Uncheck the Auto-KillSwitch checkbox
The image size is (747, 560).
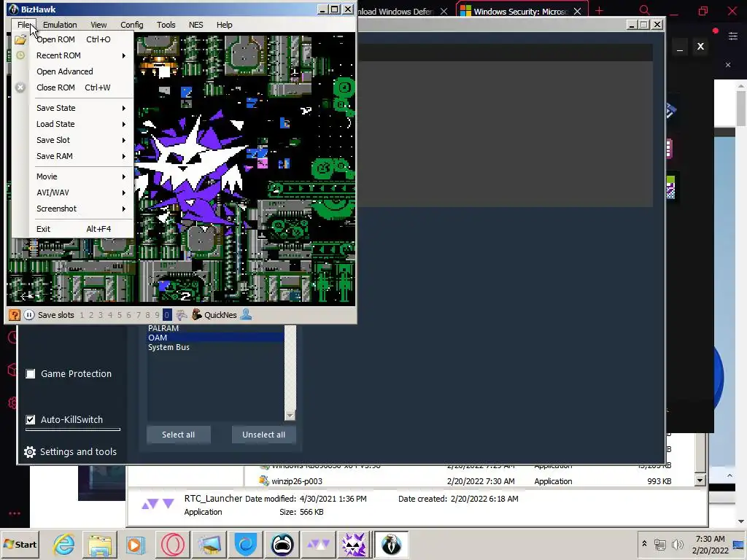click(x=31, y=419)
